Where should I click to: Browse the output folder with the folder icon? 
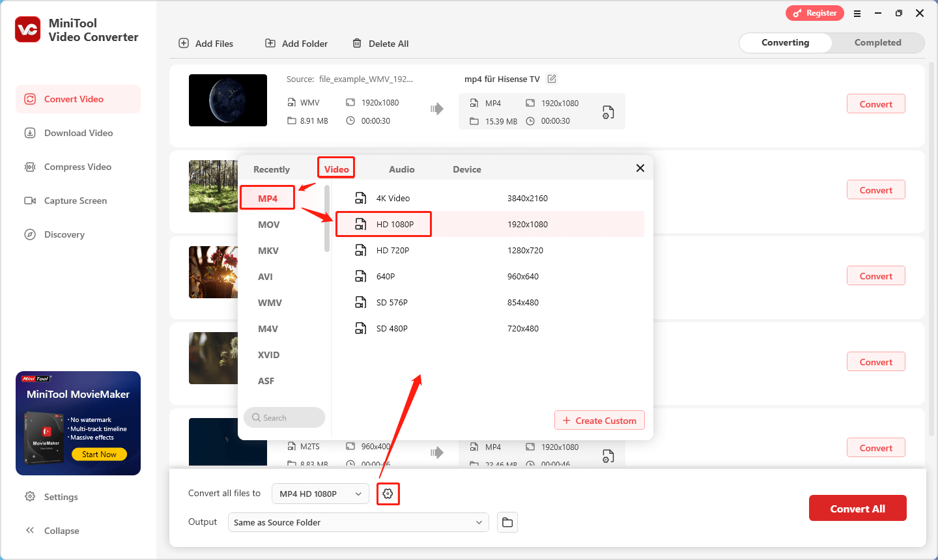click(507, 522)
